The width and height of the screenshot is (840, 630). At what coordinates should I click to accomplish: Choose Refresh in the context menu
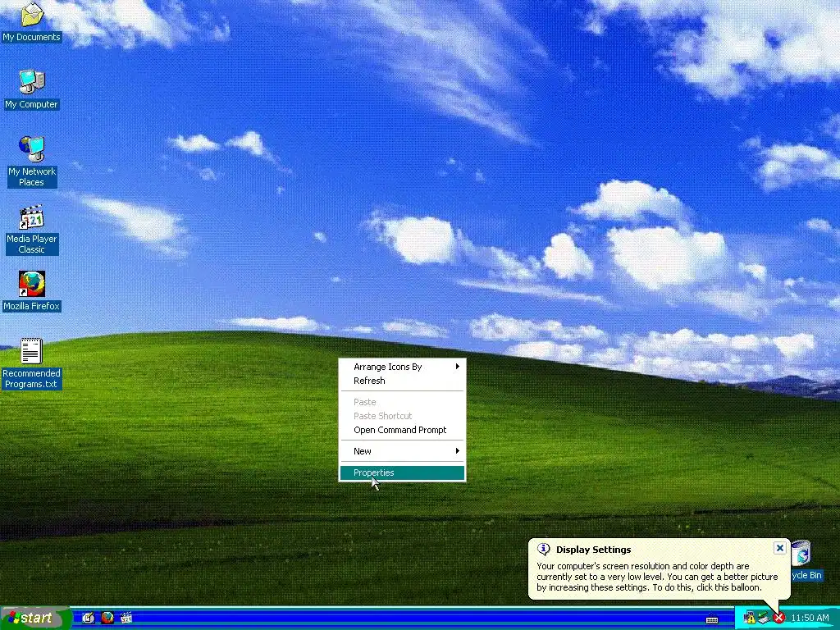402,381
